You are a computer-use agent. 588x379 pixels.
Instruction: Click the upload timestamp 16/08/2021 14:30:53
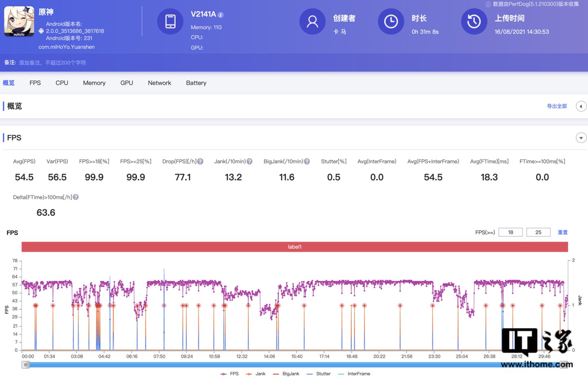coord(521,32)
